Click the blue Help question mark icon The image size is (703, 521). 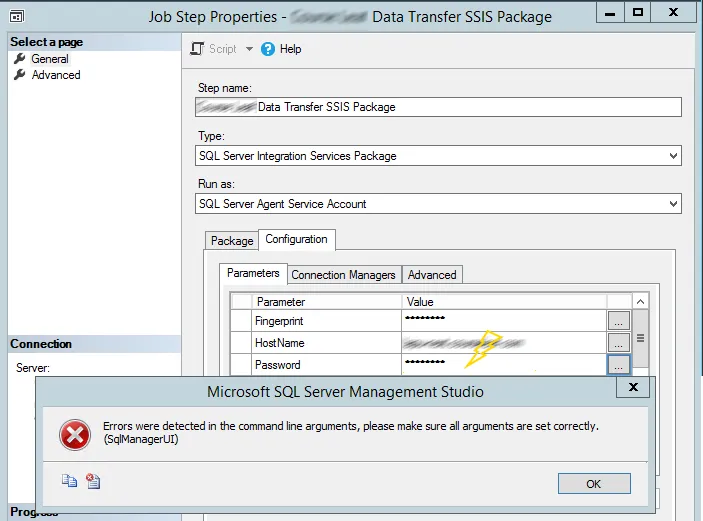coord(268,49)
